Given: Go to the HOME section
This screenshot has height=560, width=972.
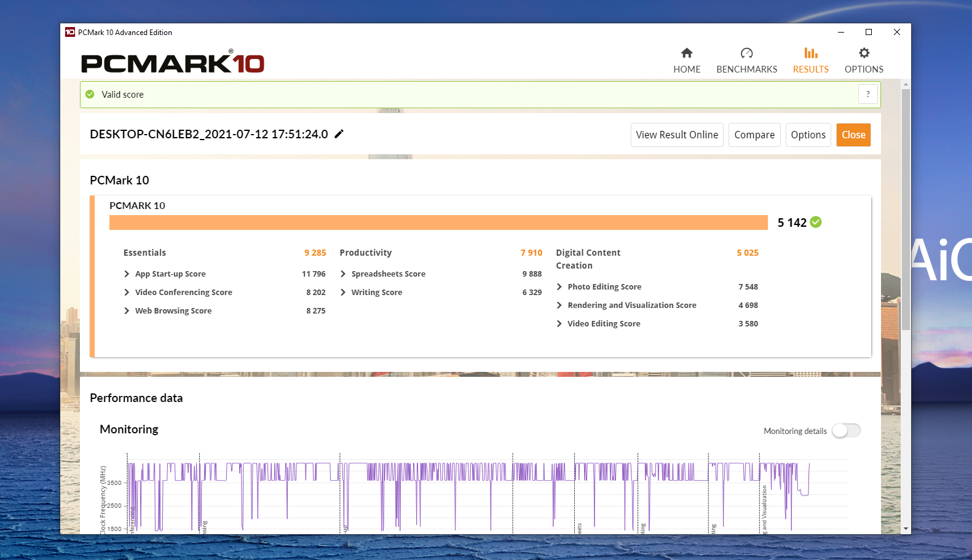Looking at the screenshot, I should pyautogui.click(x=687, y=60).
